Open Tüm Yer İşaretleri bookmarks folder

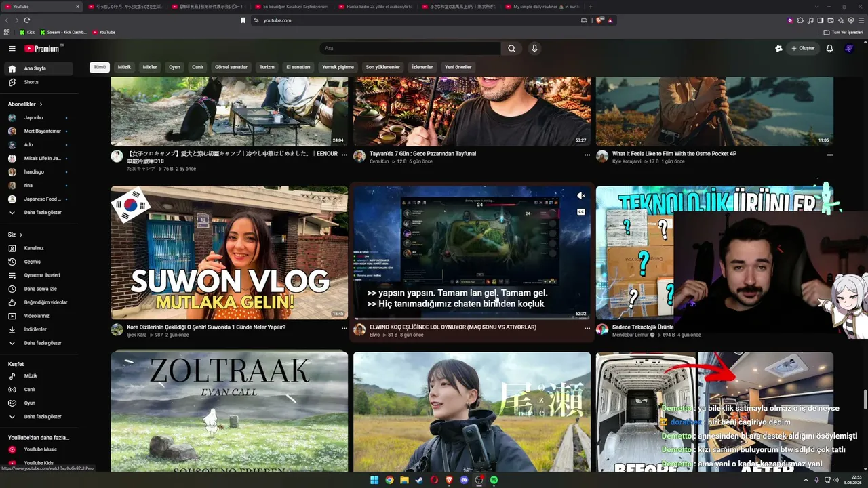pyautogui.click(x=844, y=32)
